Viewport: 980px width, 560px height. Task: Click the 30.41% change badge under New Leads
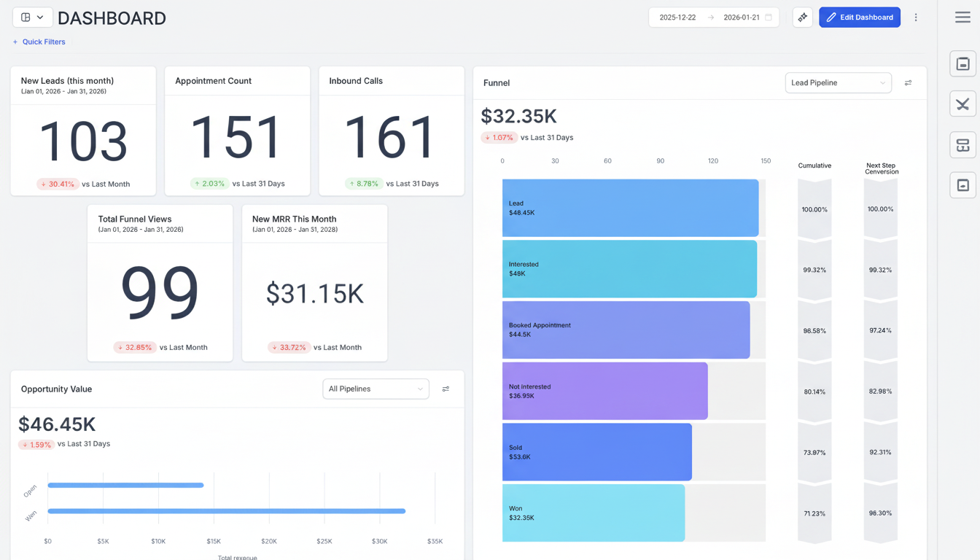pyautogui.click(x=58, y=184)
